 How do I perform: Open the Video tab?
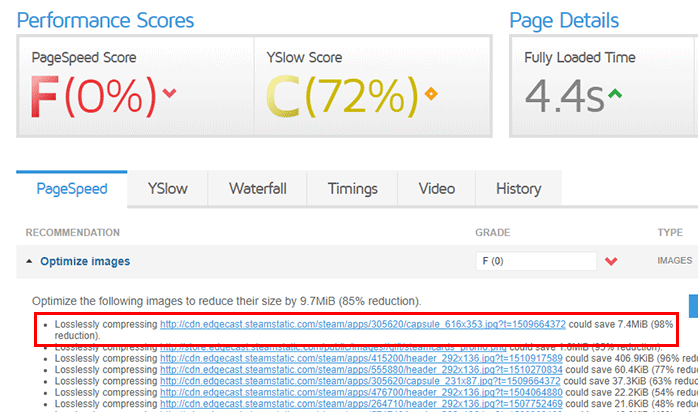(437, 189)
